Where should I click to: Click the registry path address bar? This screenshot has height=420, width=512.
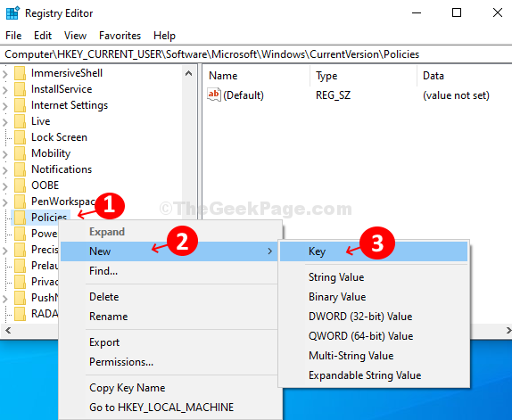click(x=256, y=54)
